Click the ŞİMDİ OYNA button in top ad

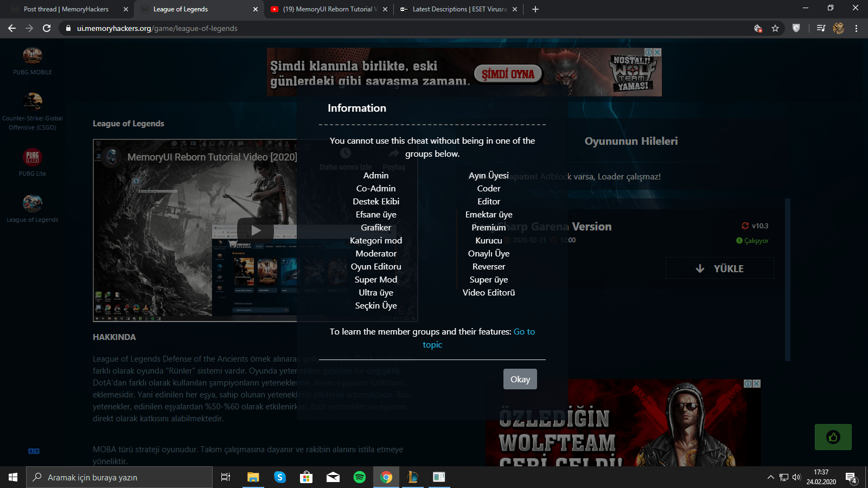508,74
